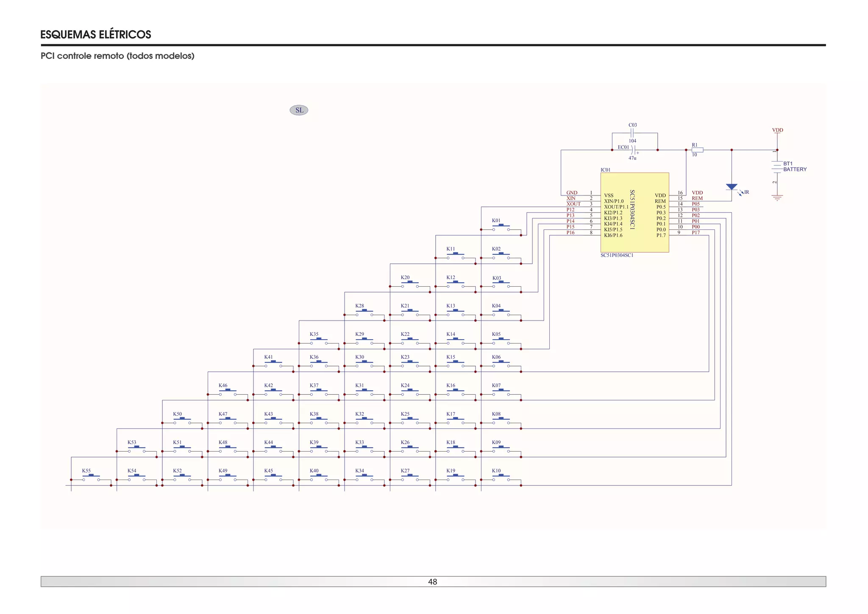Screen dimensions: 868x614
Task: Click the PCI controle remoto subtitle
Action: (x=117, y=56)
